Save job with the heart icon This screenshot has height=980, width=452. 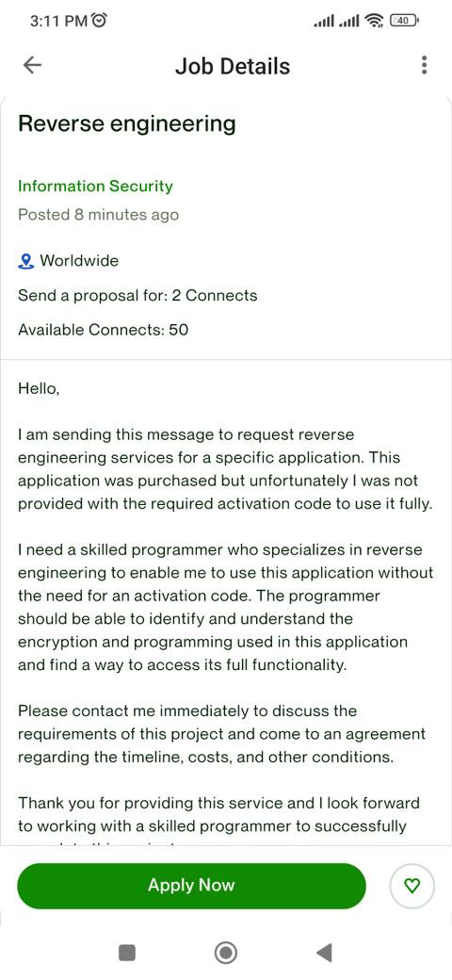click(412, 886)
